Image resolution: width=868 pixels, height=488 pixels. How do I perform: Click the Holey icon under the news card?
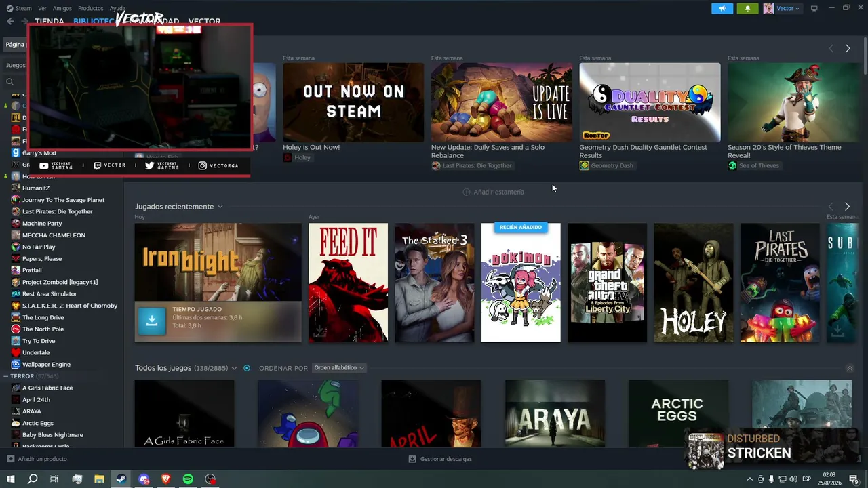click(x=288, y=158)
